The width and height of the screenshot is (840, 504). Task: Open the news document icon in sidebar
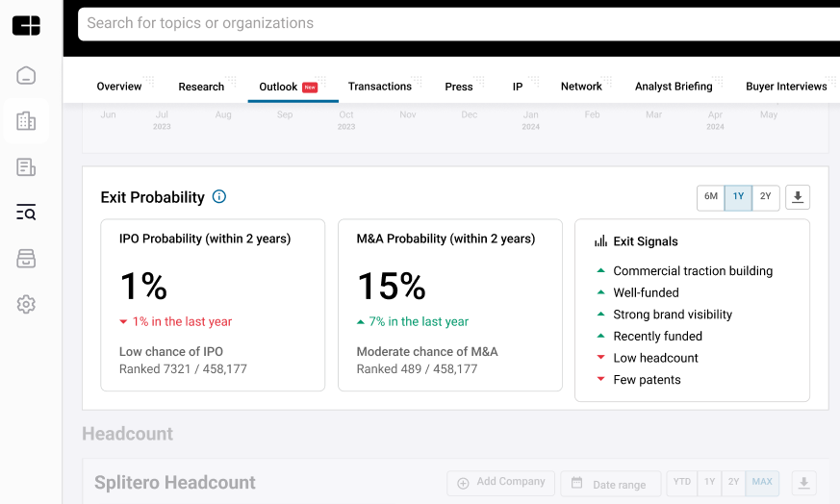(26, 167)
